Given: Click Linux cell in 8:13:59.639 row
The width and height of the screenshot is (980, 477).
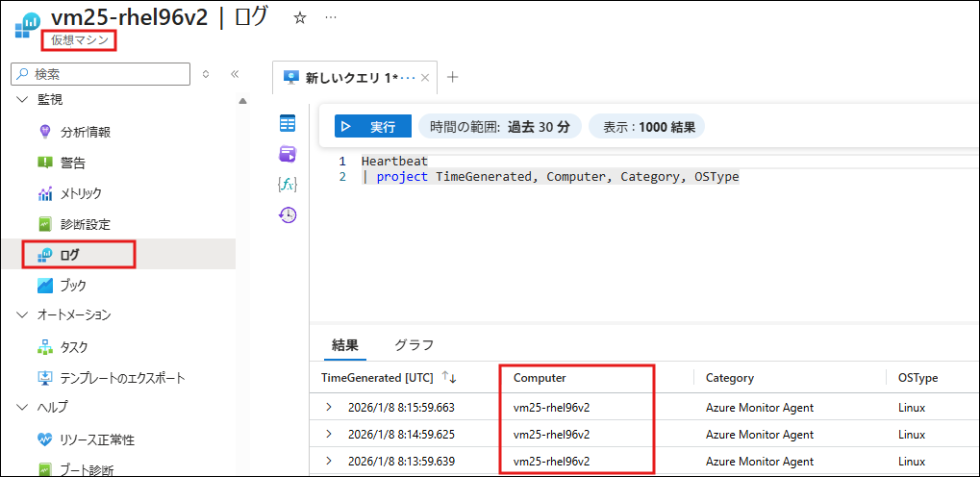Looking at the screenshot, I should click(x=912, y=462).
